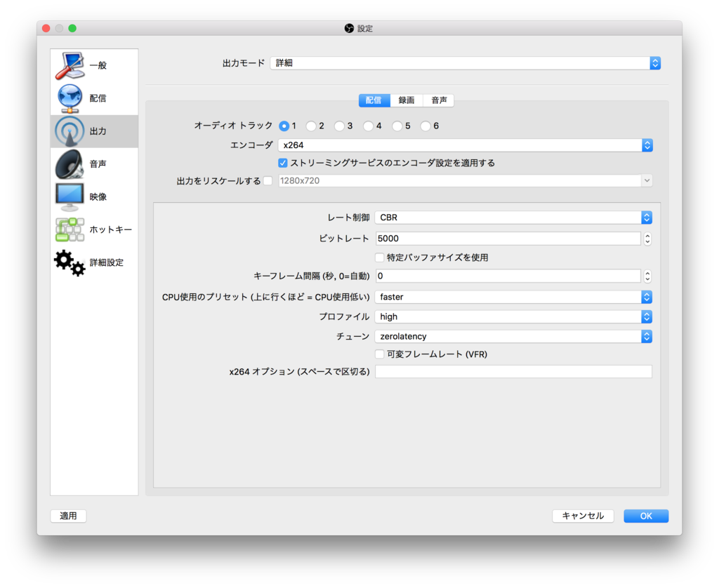
Task: Switch to the 音声 tab
Action: [x=439, y=100]
